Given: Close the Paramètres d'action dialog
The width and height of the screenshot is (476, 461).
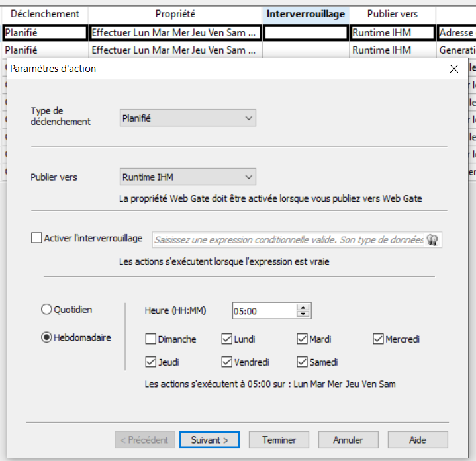Looking at the screenshot, I should (x=454, y=69).
